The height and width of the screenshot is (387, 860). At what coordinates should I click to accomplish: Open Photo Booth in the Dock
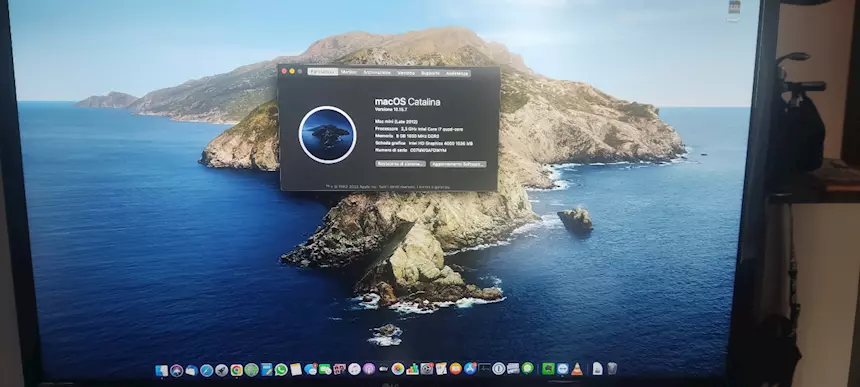coord(340,369)
